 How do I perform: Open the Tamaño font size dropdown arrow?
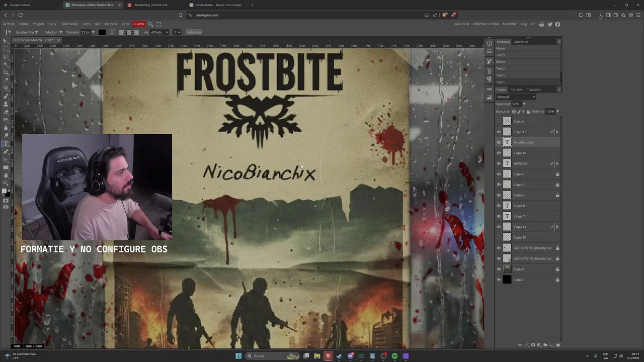click(x=93, y=32)
